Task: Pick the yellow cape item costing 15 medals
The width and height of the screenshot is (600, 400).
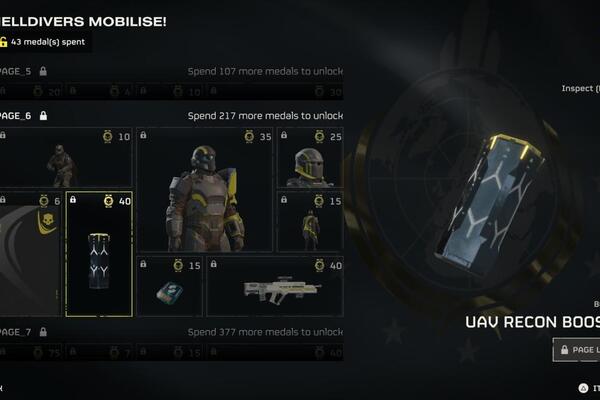Action: tap(310, 222)
